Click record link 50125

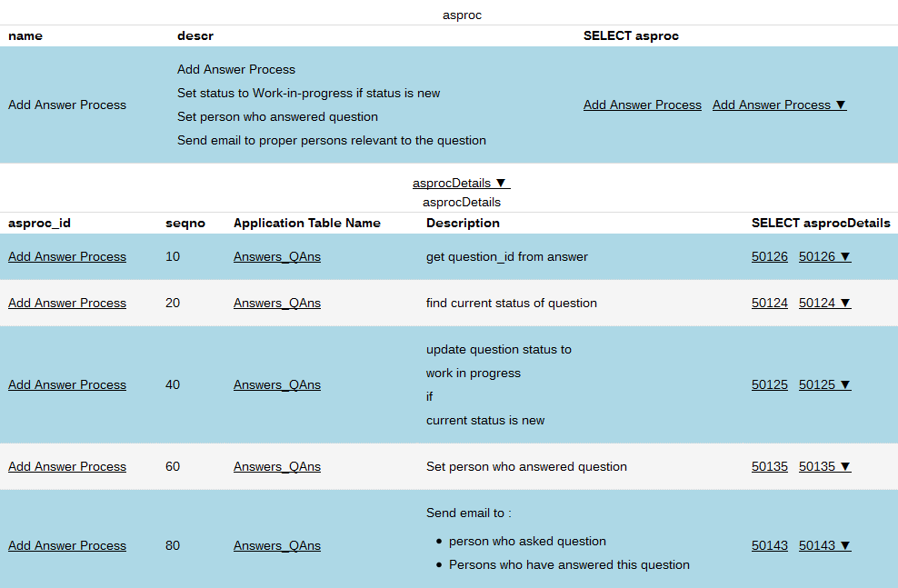coord(769,384)
